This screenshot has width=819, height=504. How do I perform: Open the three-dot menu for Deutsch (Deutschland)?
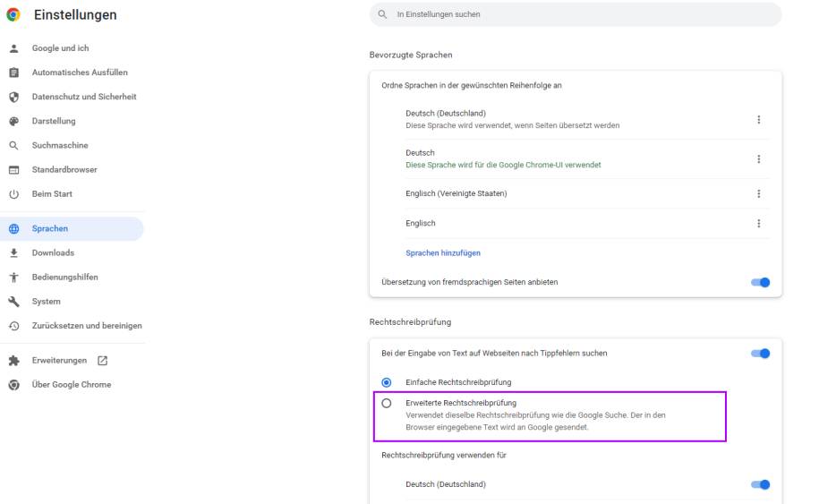758,120
